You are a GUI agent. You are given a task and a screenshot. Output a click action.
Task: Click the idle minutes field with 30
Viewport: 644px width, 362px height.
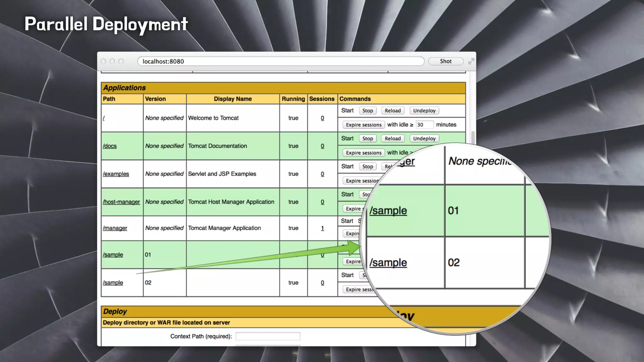click(425, 125)
